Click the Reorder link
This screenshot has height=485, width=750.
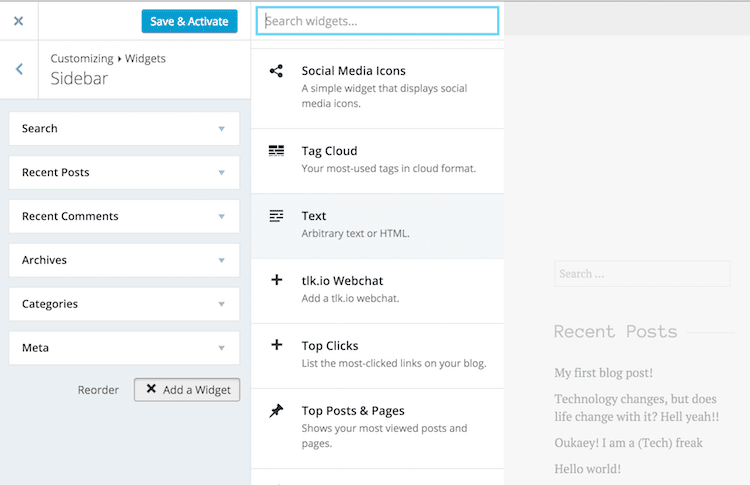[x=98, y=390]
